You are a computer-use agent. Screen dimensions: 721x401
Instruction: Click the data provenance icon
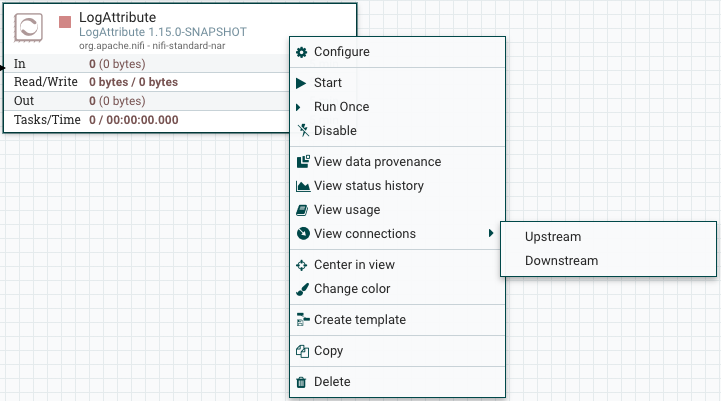303,162
